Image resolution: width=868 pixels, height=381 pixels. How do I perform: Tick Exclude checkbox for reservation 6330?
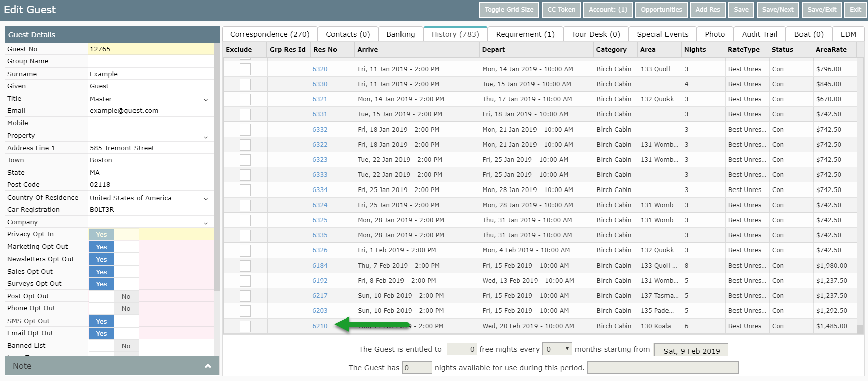245,84
